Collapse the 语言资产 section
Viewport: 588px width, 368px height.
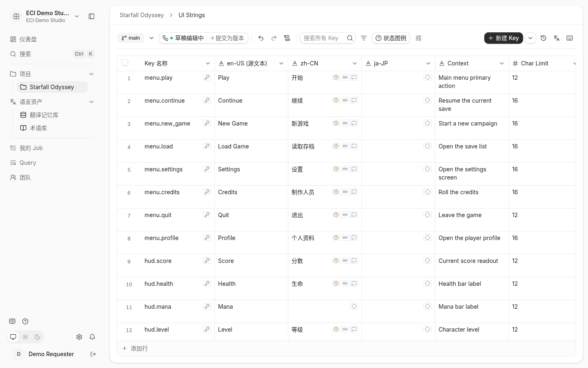pos(91,102)
